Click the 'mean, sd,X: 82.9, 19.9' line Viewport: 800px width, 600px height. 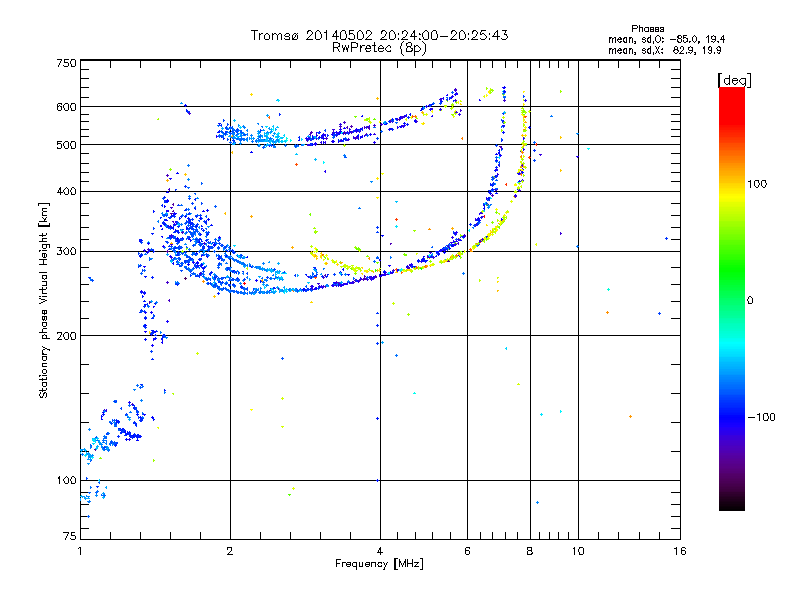click(x=664, y=50)
